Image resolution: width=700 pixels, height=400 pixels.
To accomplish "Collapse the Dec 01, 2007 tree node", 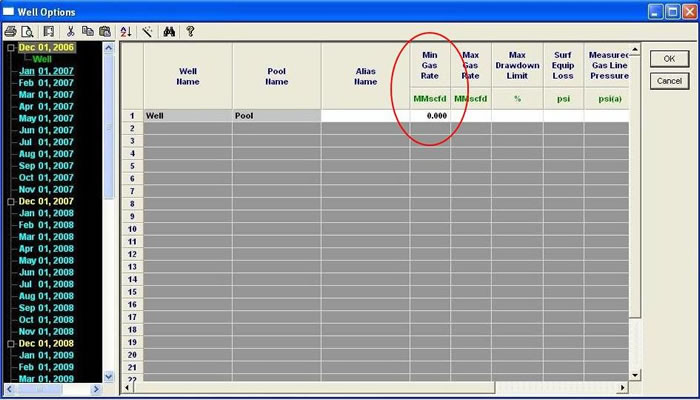I will coord(10,202).
